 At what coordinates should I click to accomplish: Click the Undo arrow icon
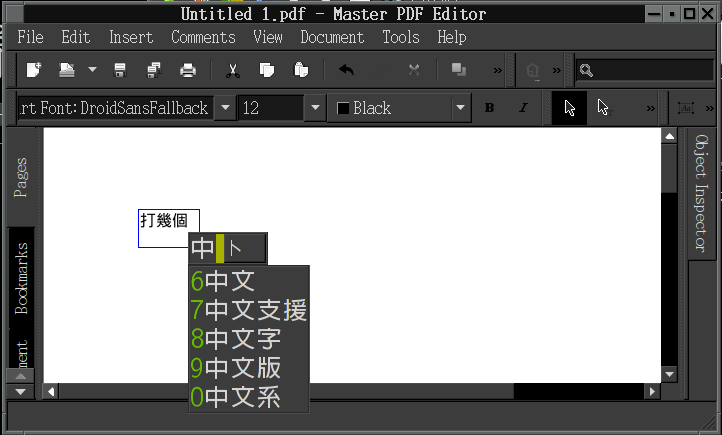pyautogui.click(x=347, y=70)
